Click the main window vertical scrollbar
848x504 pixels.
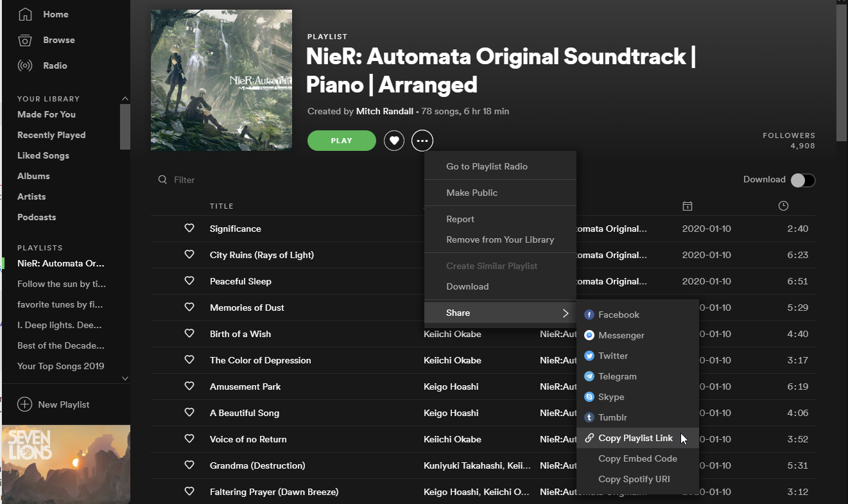842,72
